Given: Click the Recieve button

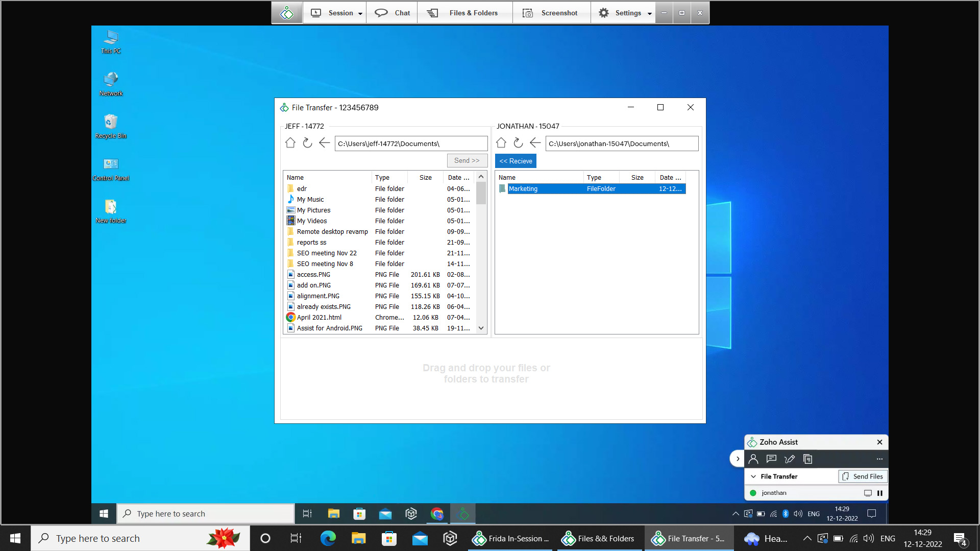Looking at the screenshot, I should (516, 161).
